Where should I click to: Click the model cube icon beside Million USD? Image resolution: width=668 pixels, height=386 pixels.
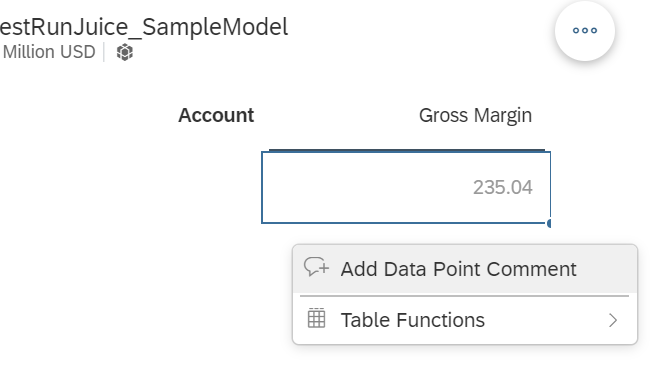[x=125, y=52]
